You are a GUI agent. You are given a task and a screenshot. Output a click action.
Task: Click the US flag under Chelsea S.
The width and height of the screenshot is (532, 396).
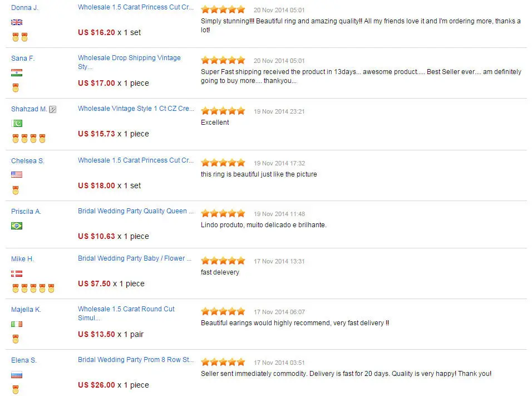[x=17, y=174]
